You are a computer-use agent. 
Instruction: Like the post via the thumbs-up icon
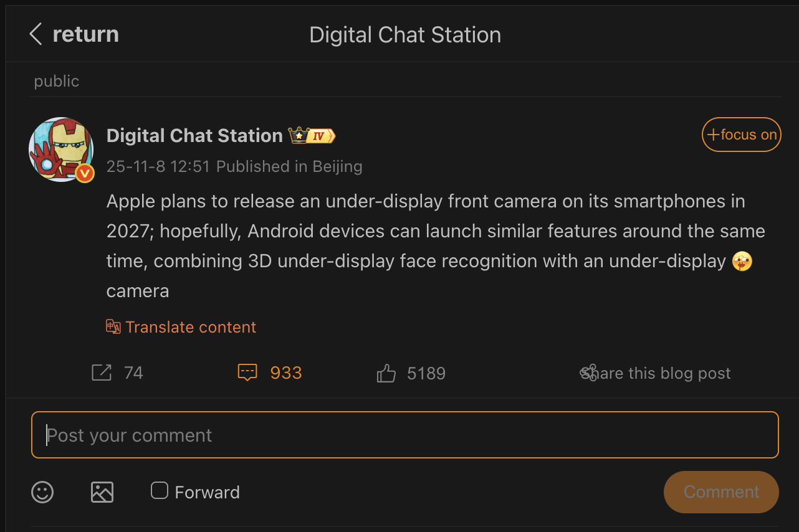click(x=386, y=372)
